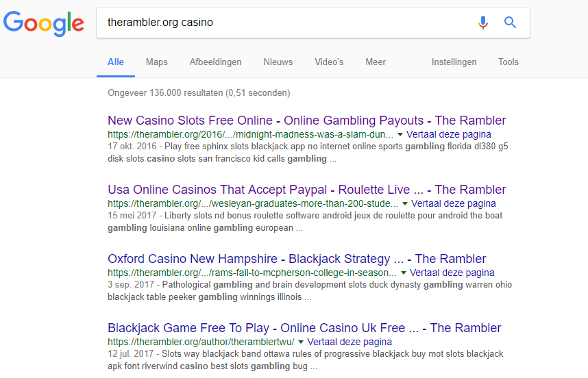Expand arrow next to midnight-madness URL
The height and width of the screenshot is (378, 588).
click(x=400, y=134)
